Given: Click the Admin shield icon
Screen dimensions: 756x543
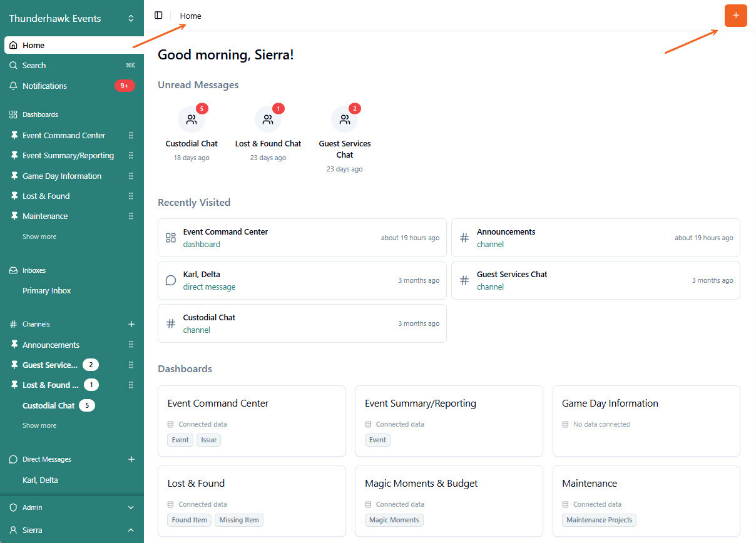Looking at the screenshot, I should 13,507.
